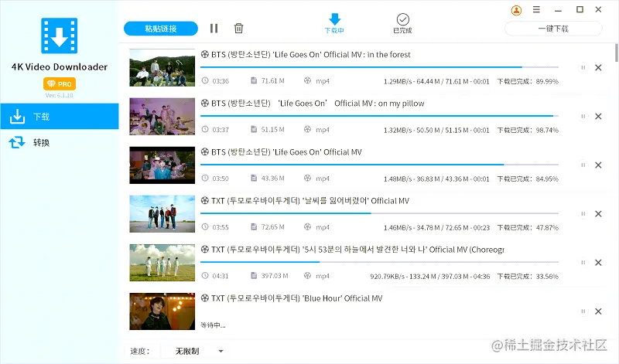The image size is (619, 364).
Task: Select 下载 in the sidebar
Action: 60,117
